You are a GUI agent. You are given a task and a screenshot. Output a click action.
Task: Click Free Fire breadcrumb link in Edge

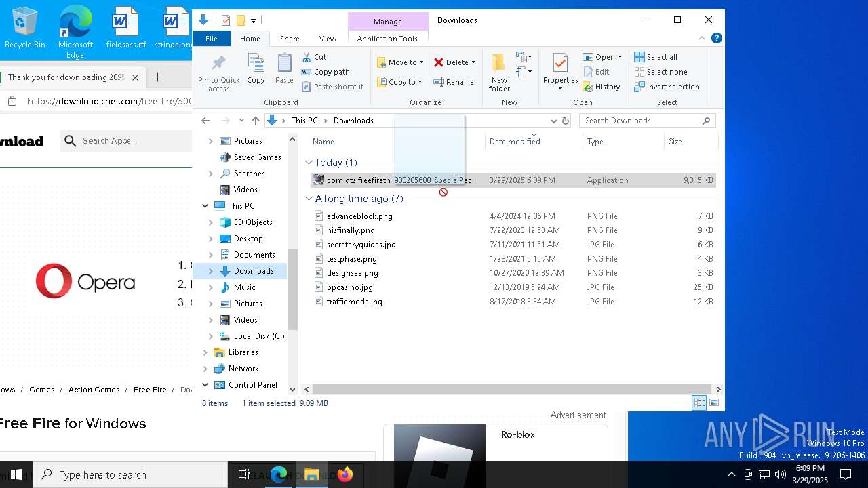coord(150,390)
